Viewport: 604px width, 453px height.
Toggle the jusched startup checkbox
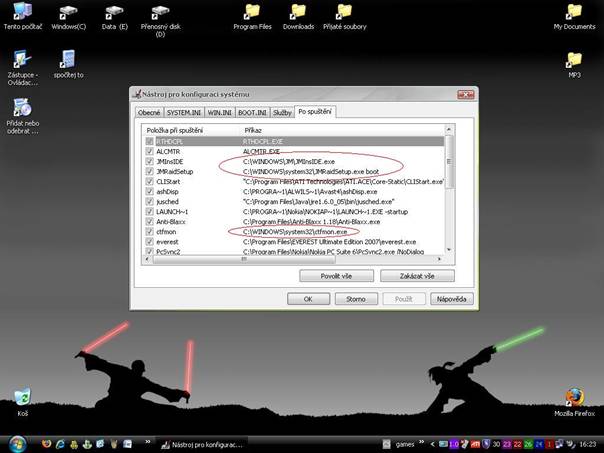click(x=149, y=201)
